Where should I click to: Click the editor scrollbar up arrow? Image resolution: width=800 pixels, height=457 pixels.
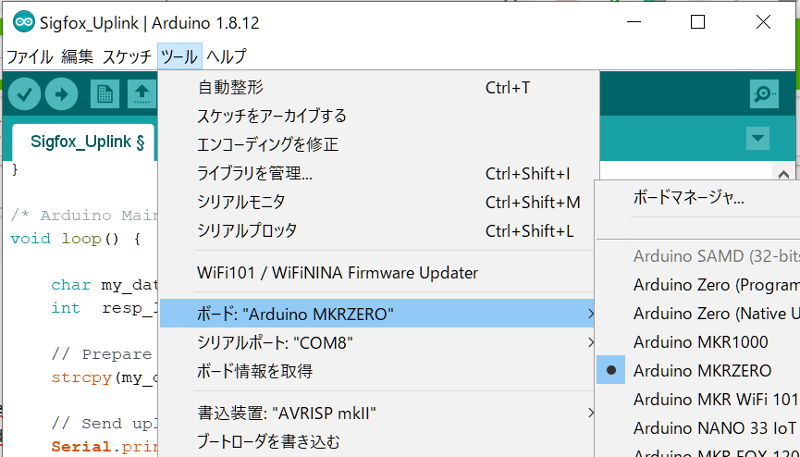coord(784,173)
